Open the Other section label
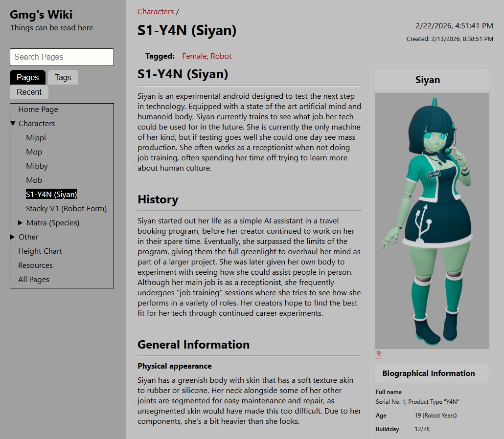The width and height of the screenshot is (504, 439). pyautogui.click(x=28, y=237)
